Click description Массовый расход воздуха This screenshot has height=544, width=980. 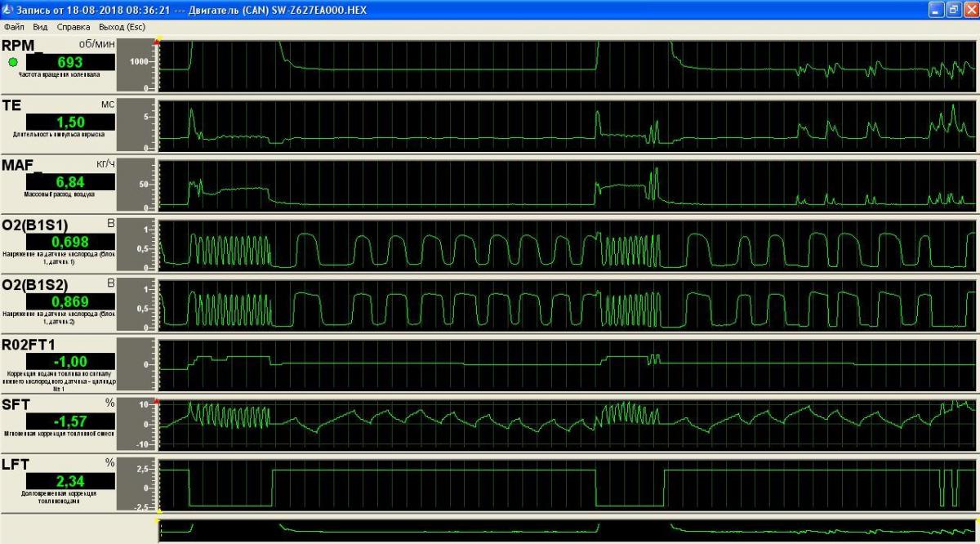pos(60,194)
